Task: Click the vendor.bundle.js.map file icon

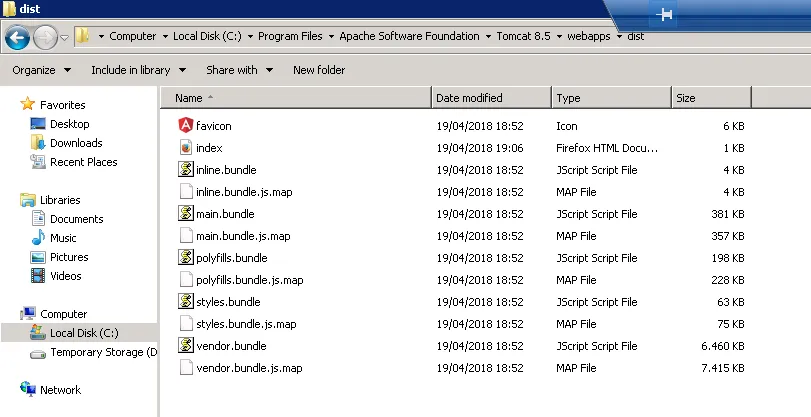Action: (185, 368)
